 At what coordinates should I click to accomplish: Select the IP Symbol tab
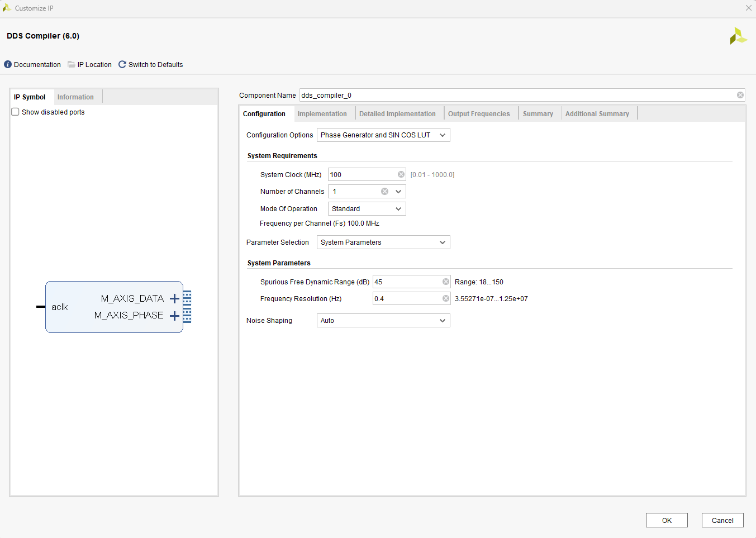[30, 97]
